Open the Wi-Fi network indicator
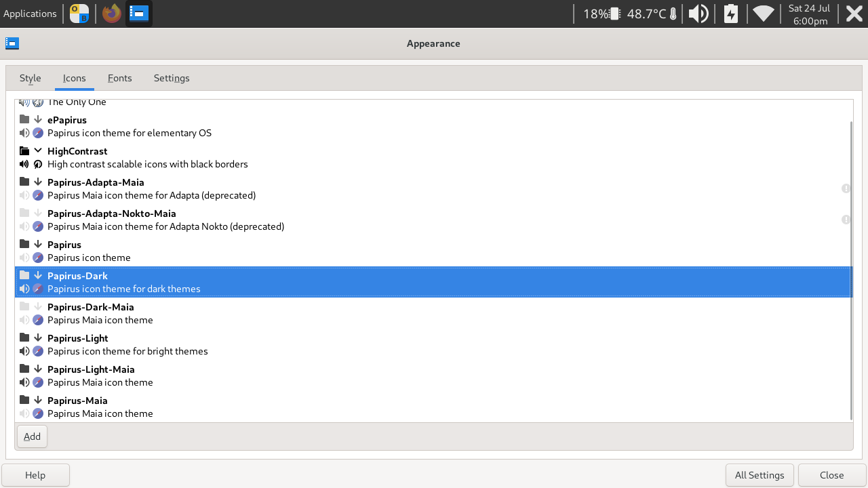Viewport: 868px width, 488px height. [764, 14]
